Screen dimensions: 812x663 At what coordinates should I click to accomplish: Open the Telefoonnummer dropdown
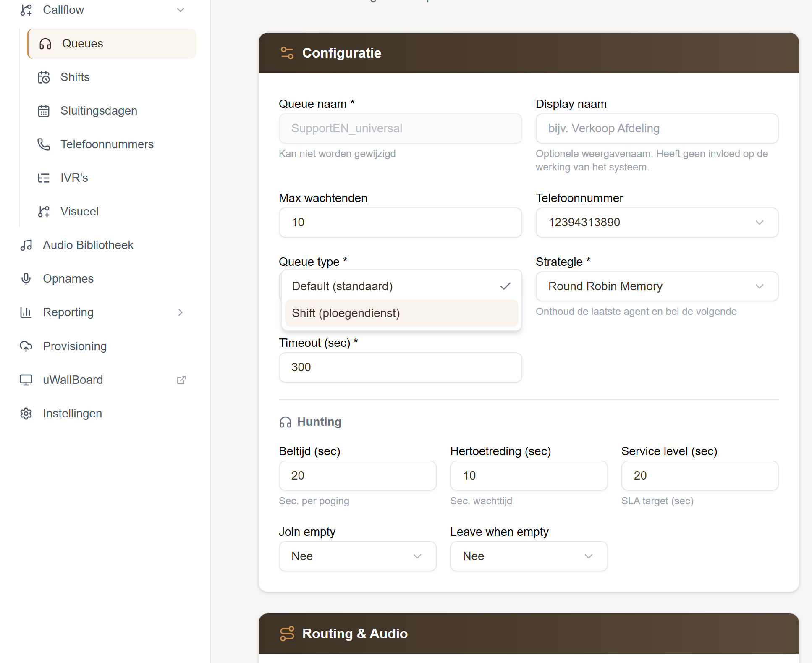(657, 223)
